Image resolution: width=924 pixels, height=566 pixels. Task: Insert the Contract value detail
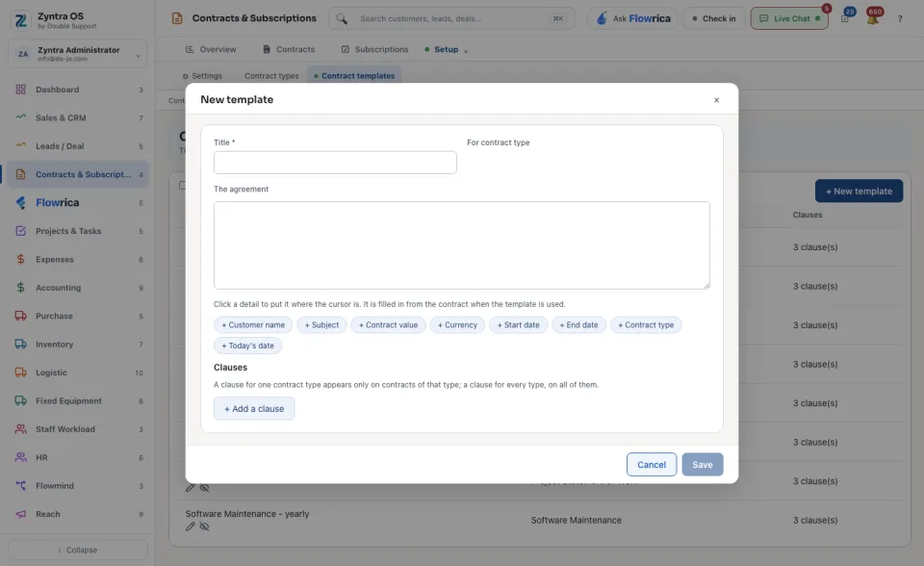pyautogui.click(x=388, y=324)
